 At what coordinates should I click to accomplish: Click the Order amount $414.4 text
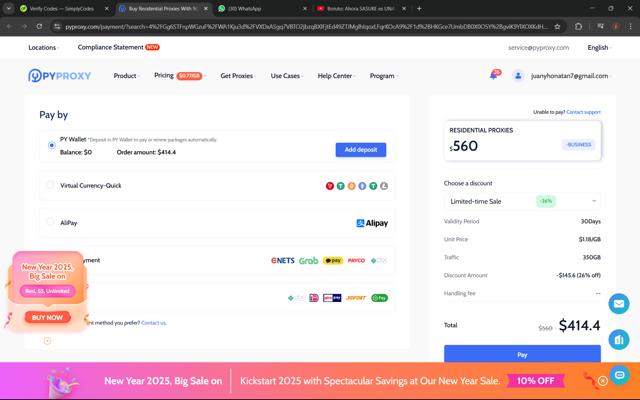[146, 152]
